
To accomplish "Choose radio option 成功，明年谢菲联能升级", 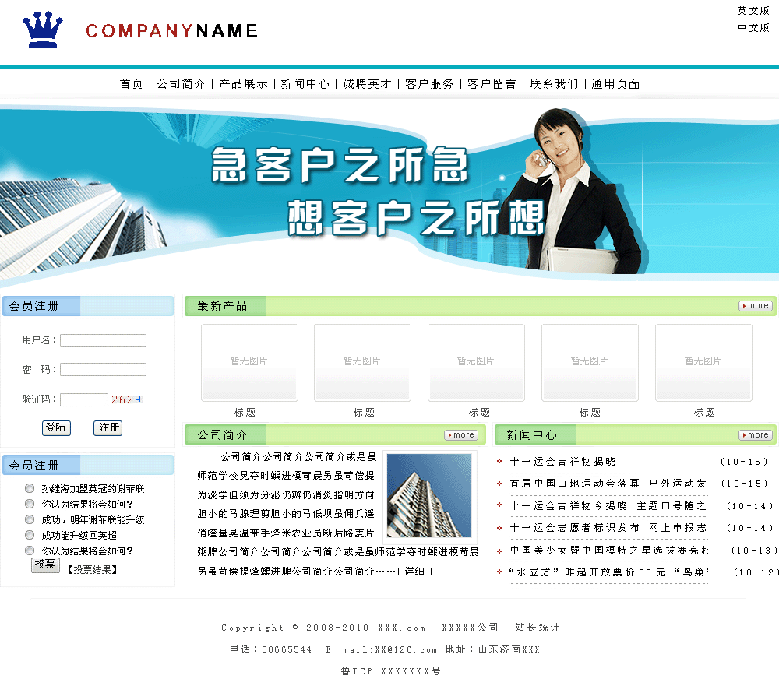I will (x=30, y=519).
